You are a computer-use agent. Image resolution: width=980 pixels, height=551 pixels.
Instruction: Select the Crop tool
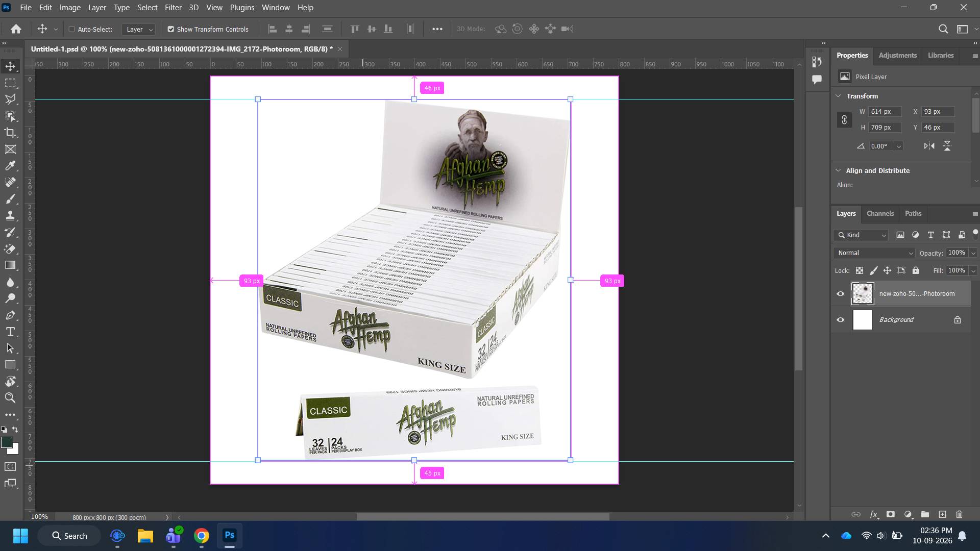tap(10, 133)
